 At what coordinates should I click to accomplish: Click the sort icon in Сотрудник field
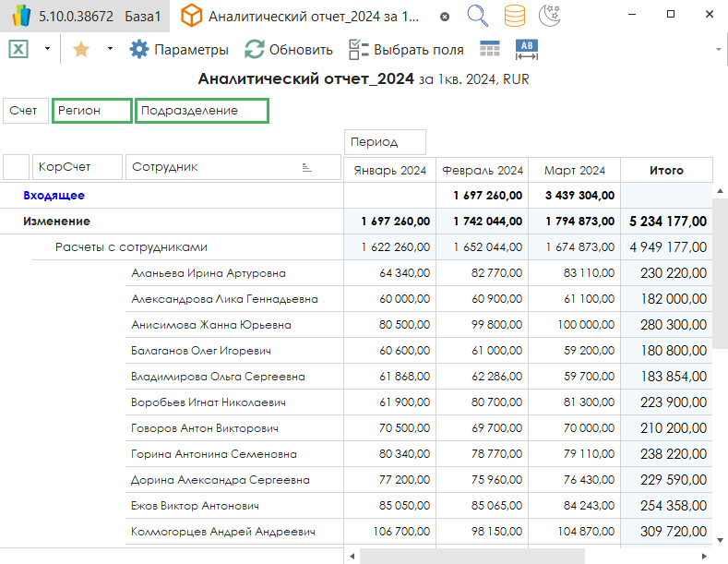click(x=306, y=167)
